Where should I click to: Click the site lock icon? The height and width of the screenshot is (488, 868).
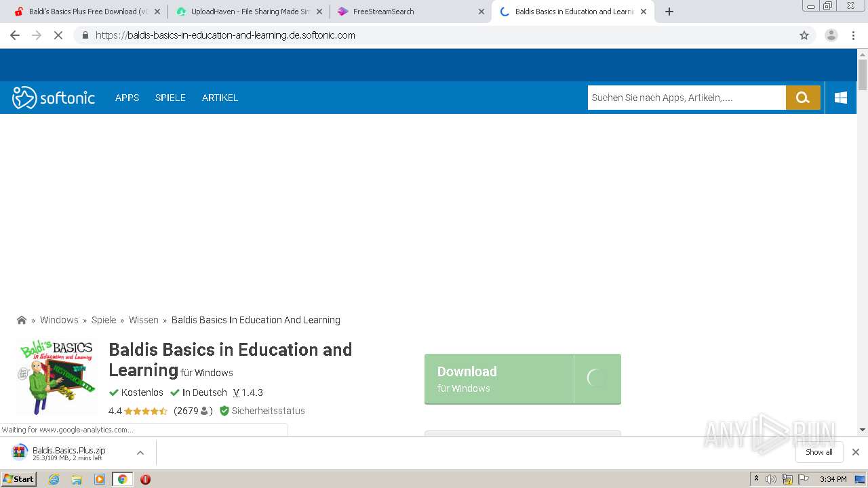pyautogui.click(x=85, y=35)
